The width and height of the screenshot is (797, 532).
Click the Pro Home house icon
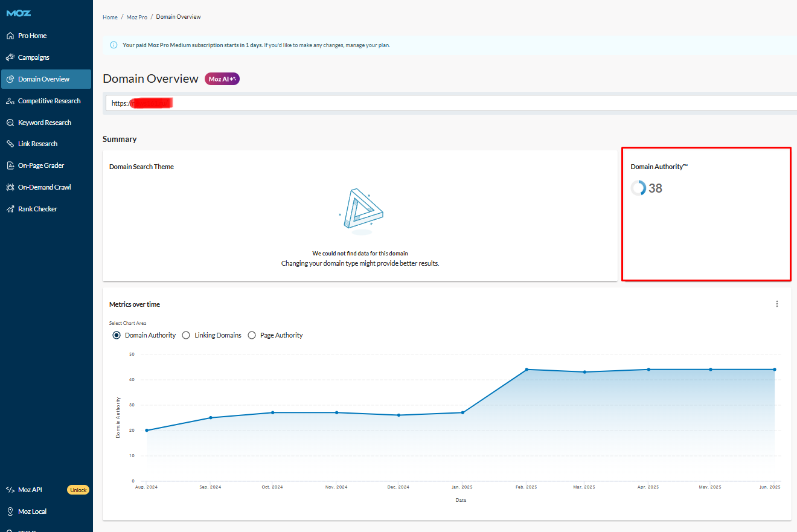coord(10,36)
